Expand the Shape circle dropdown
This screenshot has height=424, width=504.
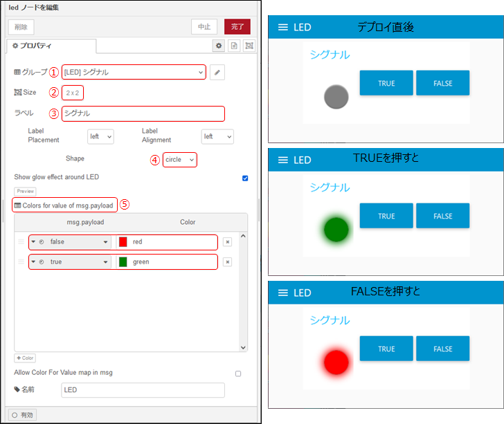(180, 160)
